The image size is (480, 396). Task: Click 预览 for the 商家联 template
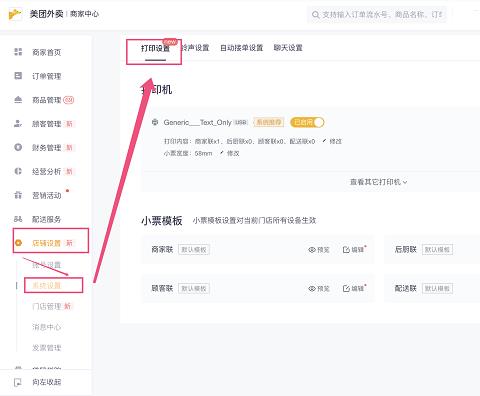(323, 250)
